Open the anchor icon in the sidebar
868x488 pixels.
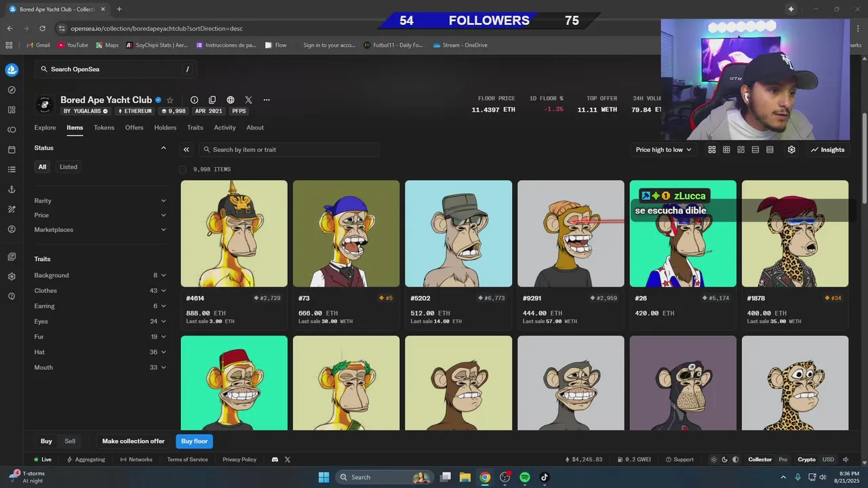(12, 190)
